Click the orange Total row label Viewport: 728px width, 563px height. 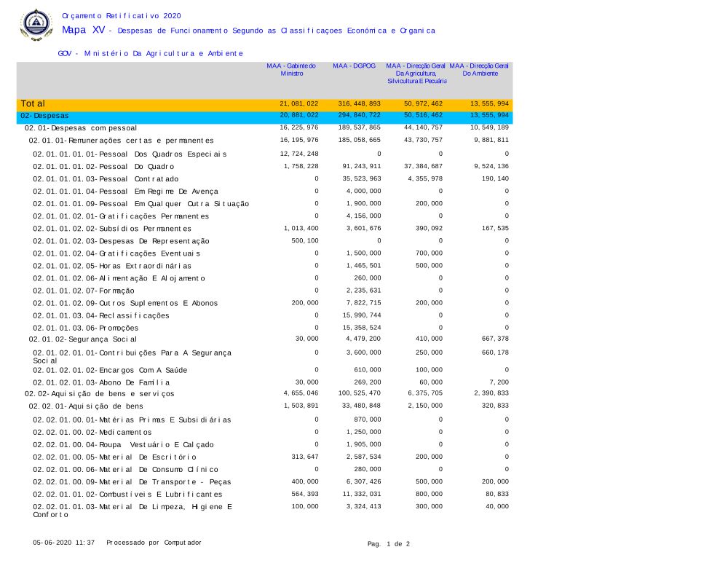33,104
